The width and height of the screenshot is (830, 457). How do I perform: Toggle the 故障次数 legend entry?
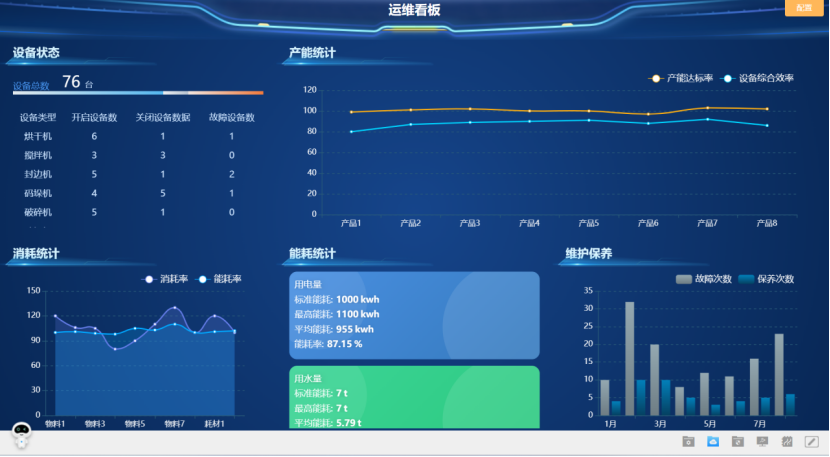(703, 279)
